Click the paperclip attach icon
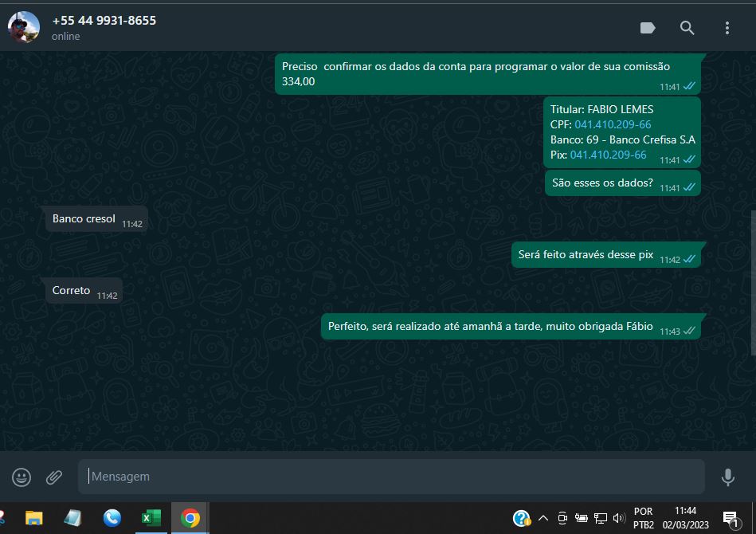 click(54, 477)
